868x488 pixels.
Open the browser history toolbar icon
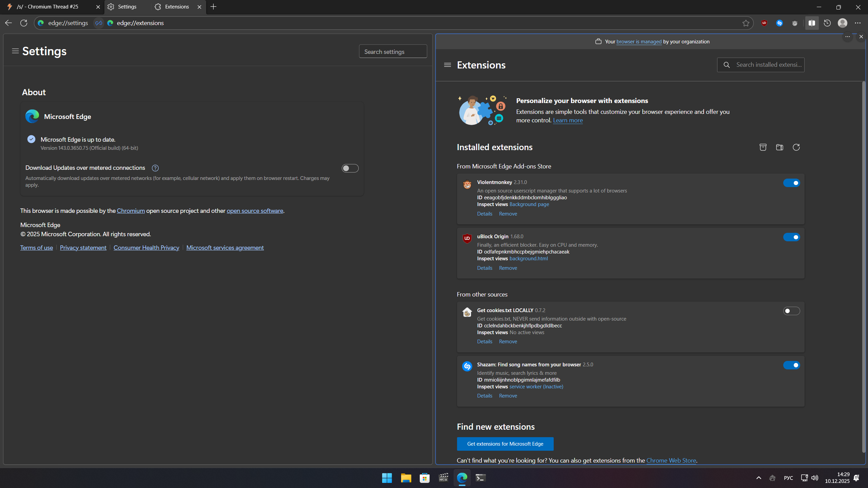pos(827,23)
